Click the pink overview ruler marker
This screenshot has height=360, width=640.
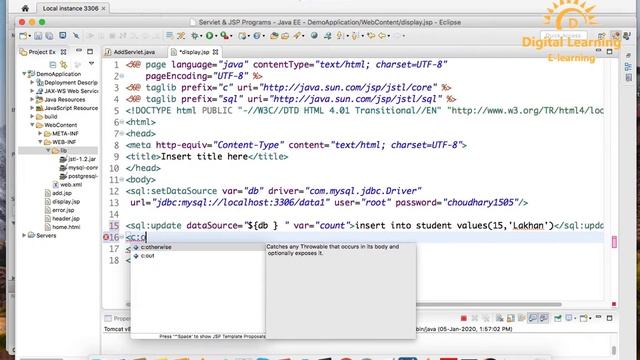pos(614,242)
